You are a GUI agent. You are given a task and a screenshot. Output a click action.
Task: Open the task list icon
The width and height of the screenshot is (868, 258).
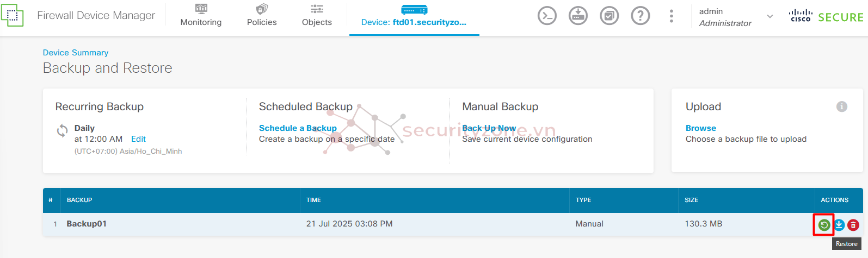pyautogui.click(x=609, y=16)
